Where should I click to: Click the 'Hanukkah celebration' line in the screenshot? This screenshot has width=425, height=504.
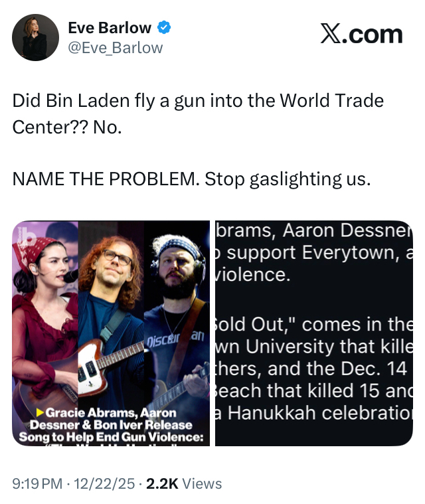(313, 413)
